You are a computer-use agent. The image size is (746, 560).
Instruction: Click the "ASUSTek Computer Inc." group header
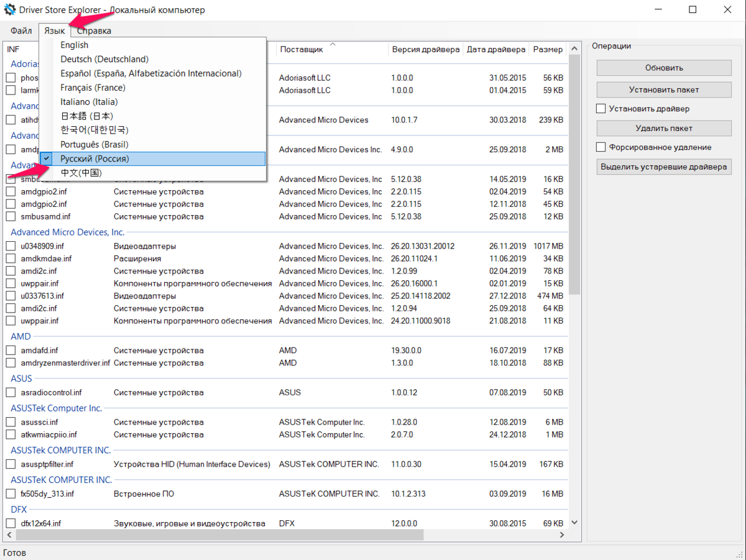click(x=57, y=408)
